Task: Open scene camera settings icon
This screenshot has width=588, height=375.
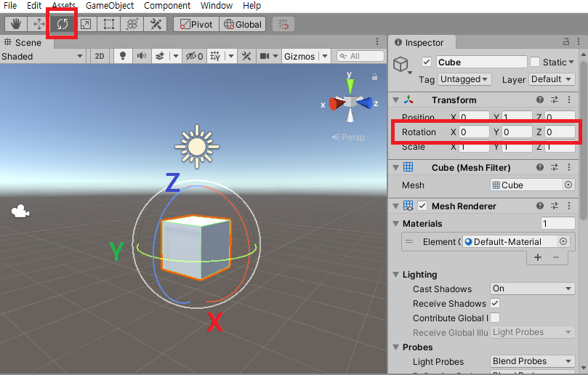Action: [265, 56]
